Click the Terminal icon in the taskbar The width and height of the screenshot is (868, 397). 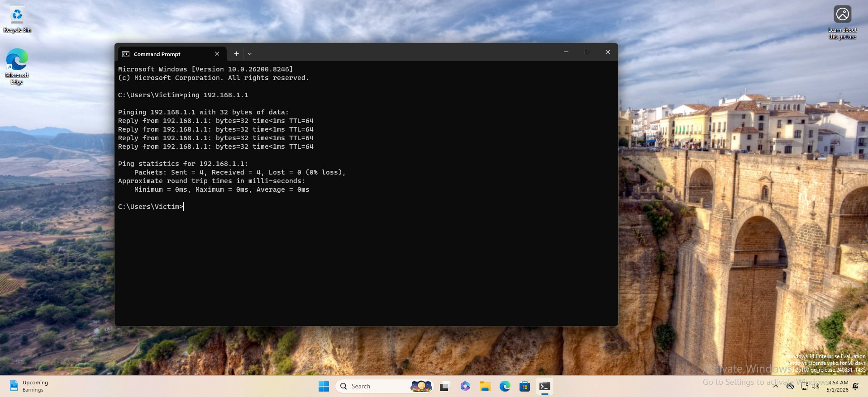click(545, 386)
